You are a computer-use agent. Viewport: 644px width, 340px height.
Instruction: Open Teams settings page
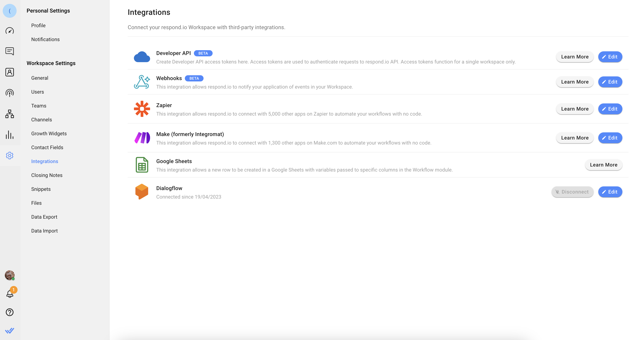[x=39, y=106]
